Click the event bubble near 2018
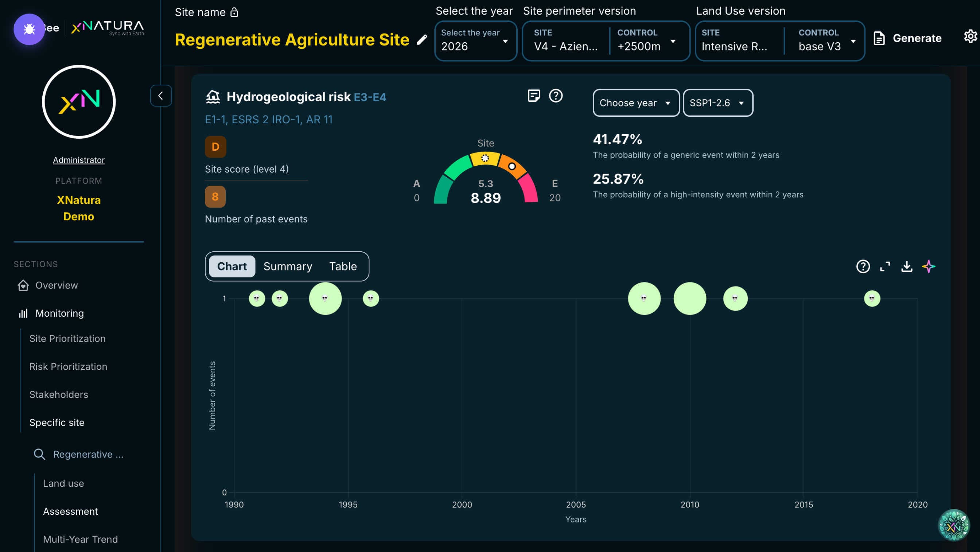980x552 pixels. coord(872,298)
